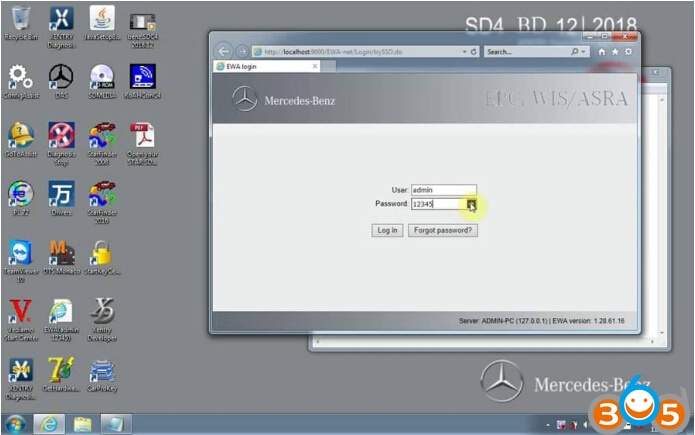
Task: Close the EWA login tab
Action: tap(315, 67)
